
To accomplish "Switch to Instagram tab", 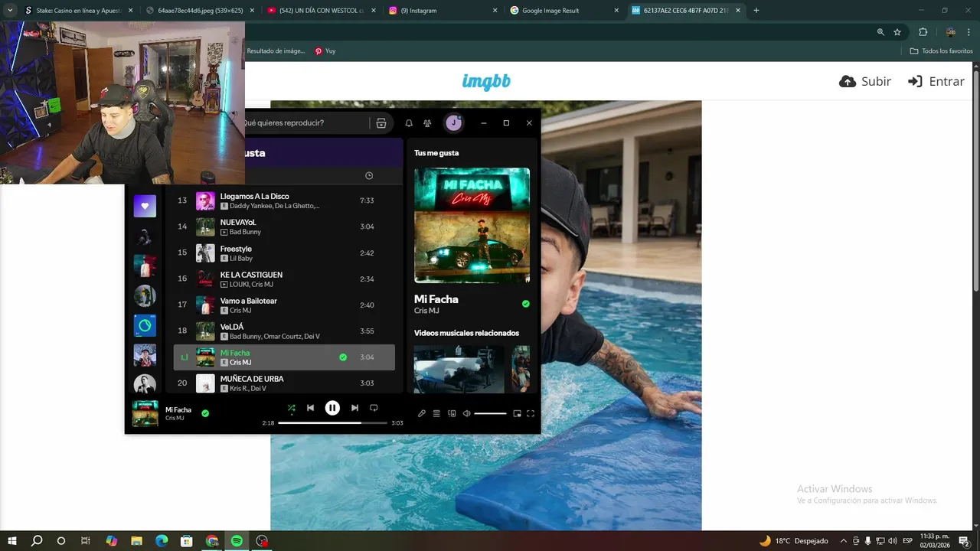I will tap(442, 11).
